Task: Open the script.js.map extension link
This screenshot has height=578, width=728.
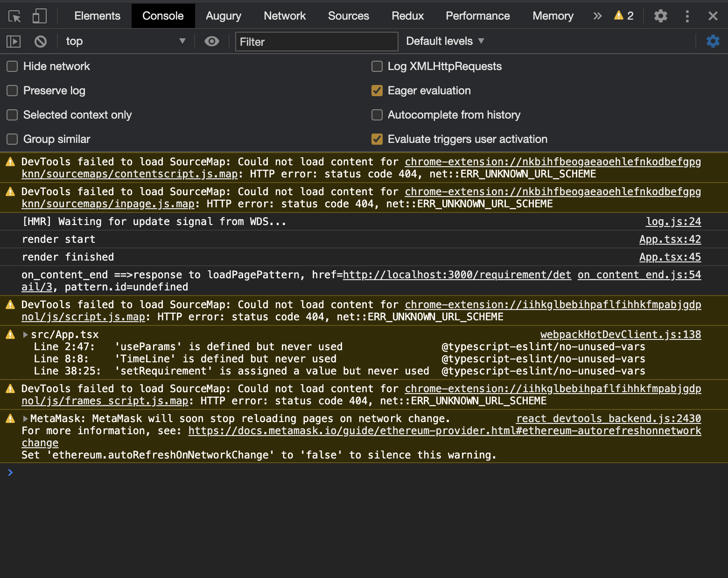Action: [x=83, y=317]
